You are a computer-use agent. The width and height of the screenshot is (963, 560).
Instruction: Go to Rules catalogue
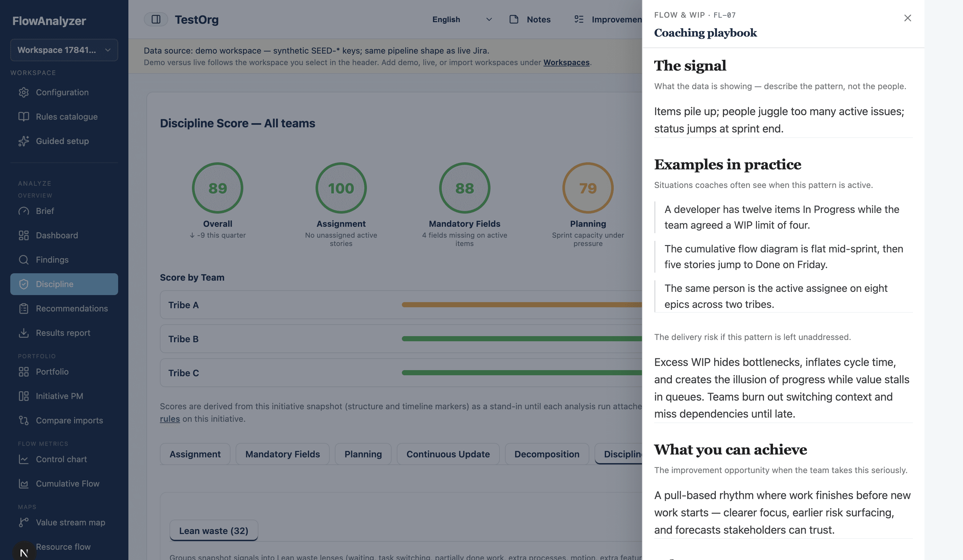point(64,117)
